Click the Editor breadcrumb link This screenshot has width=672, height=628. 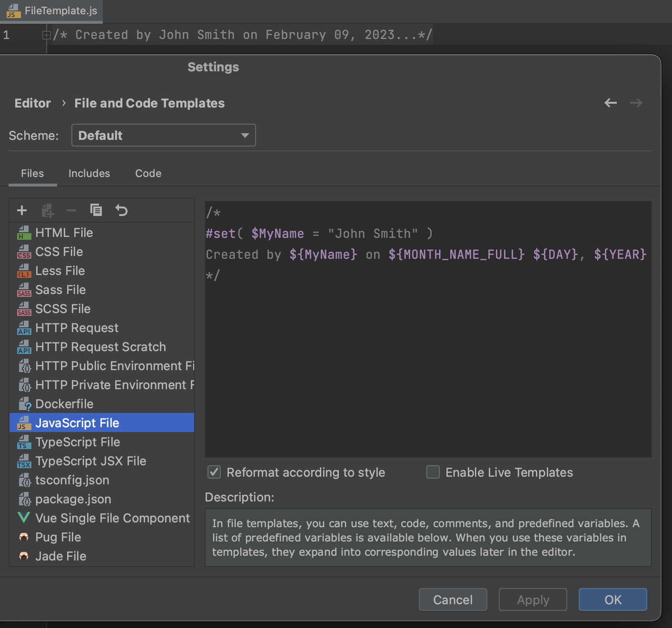[32, 103]
